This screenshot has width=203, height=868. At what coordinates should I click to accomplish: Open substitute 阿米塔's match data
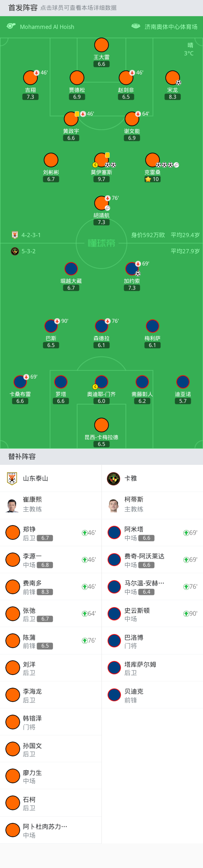[x=152, y=533]
